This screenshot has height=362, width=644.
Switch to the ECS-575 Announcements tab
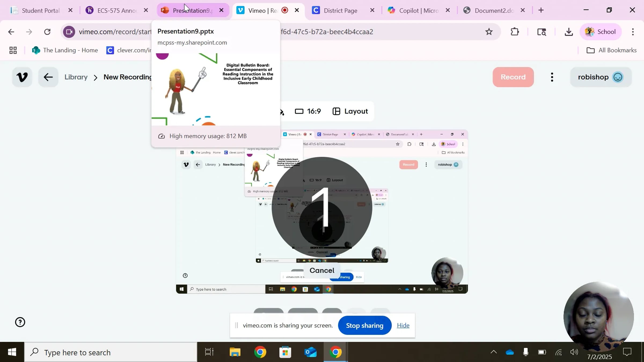(x=117, y=10)
